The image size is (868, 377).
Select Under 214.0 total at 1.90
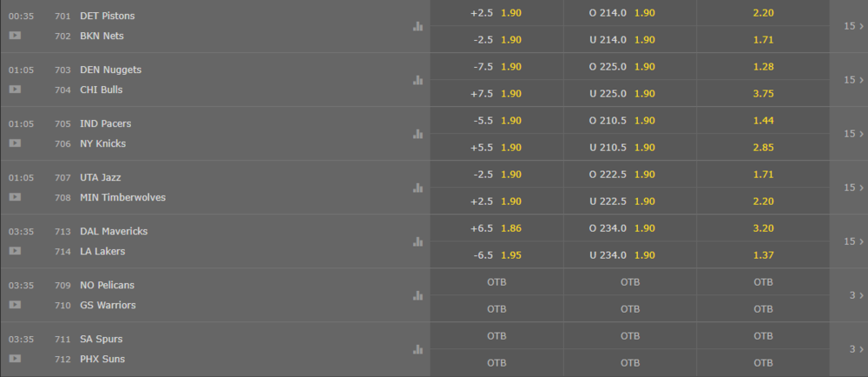click(630, 39)
